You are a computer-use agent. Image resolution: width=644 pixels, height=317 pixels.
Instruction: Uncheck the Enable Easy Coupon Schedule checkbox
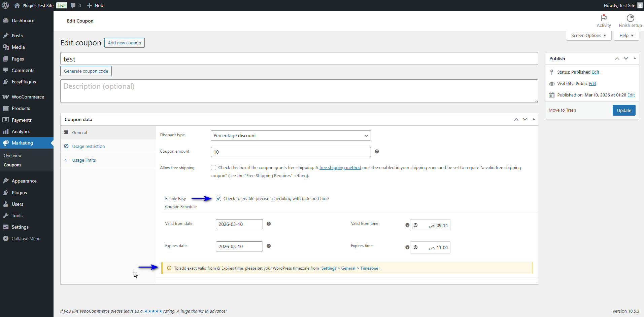pos(218,198)
